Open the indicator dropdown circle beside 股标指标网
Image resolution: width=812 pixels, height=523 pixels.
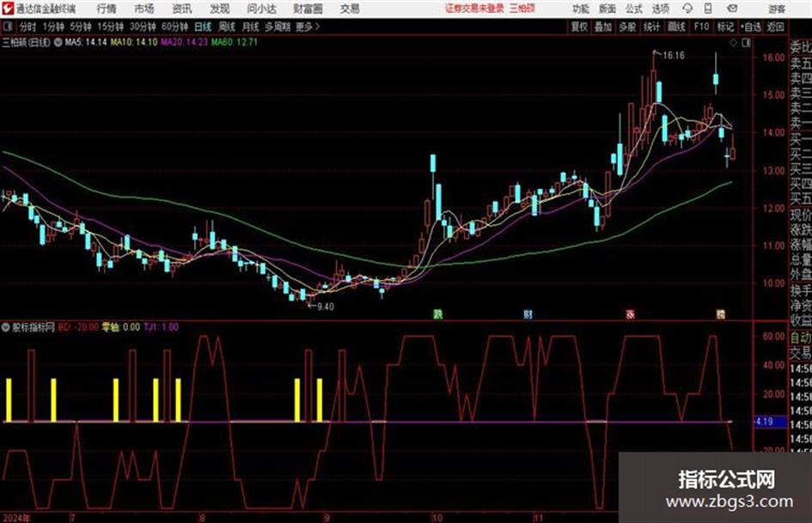(x=5, y=327)
